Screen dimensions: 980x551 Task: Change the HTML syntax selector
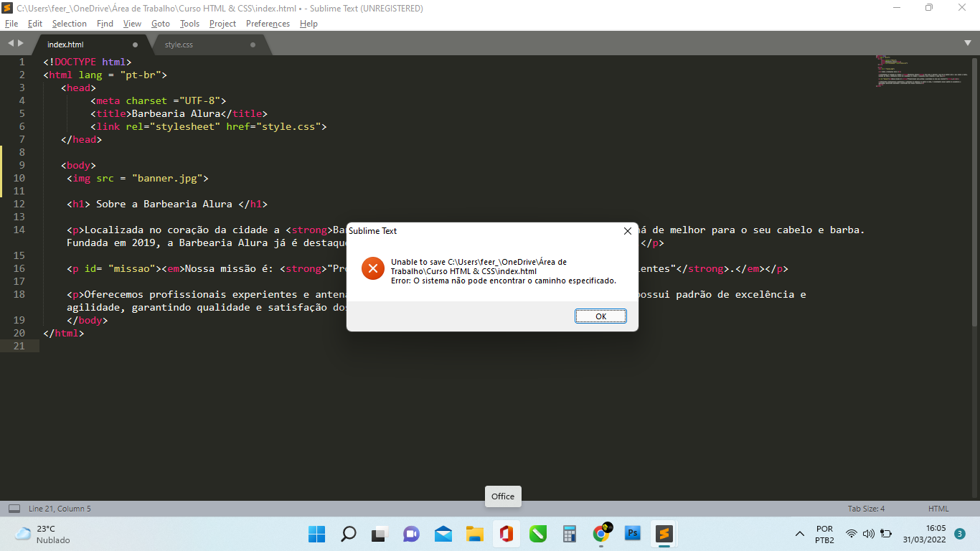938,509
